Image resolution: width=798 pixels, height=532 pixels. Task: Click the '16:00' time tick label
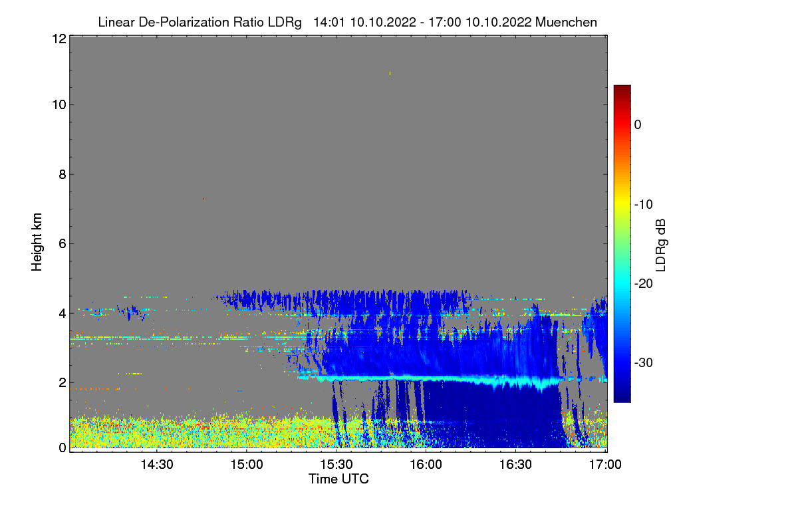coord(426,465)
